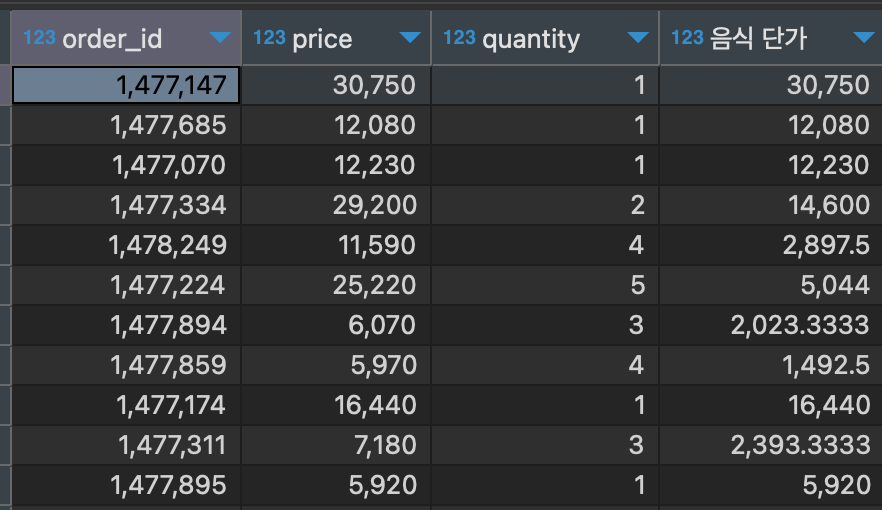Select quantity cell in row 1,477,334
This screenshot has height=510, width=882.
(545, 205)
